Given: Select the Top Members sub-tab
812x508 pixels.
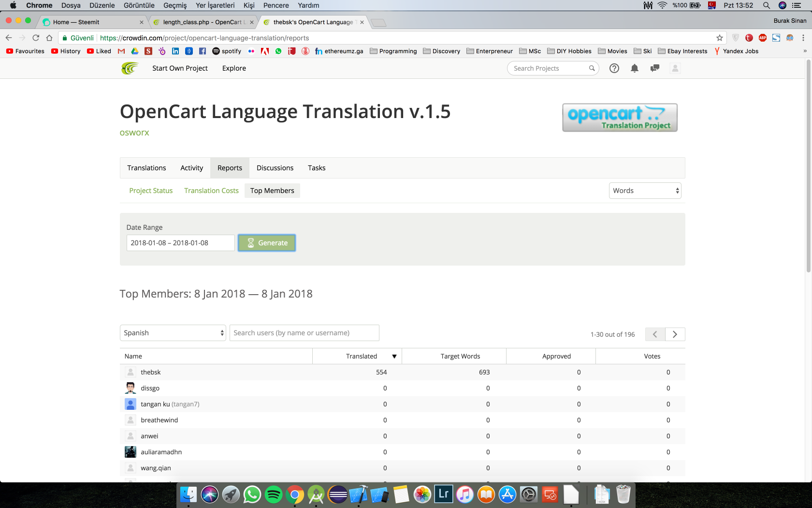Looking at the screenshot, I should [x=272, y=191].
